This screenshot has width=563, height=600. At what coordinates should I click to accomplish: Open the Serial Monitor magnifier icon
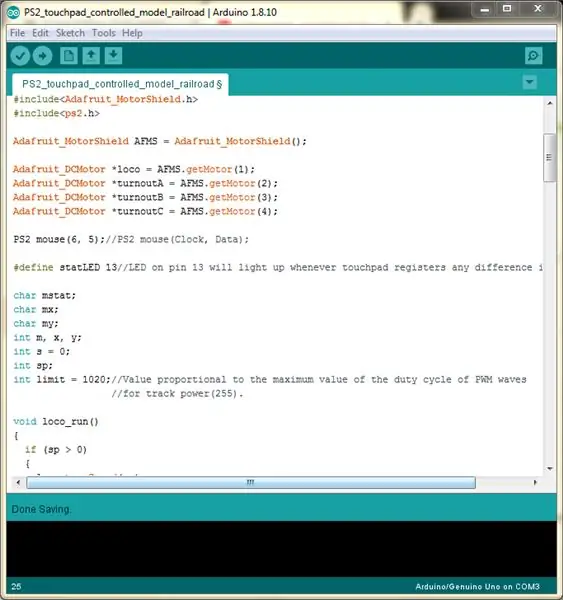click(534, 56)
